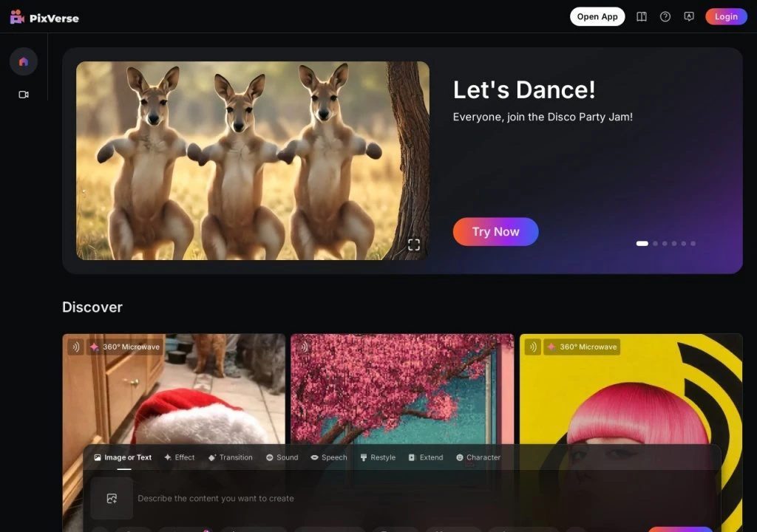The image size is (757, 532).
Task: Open the tutorial book icon
Action: coord(642,17)
